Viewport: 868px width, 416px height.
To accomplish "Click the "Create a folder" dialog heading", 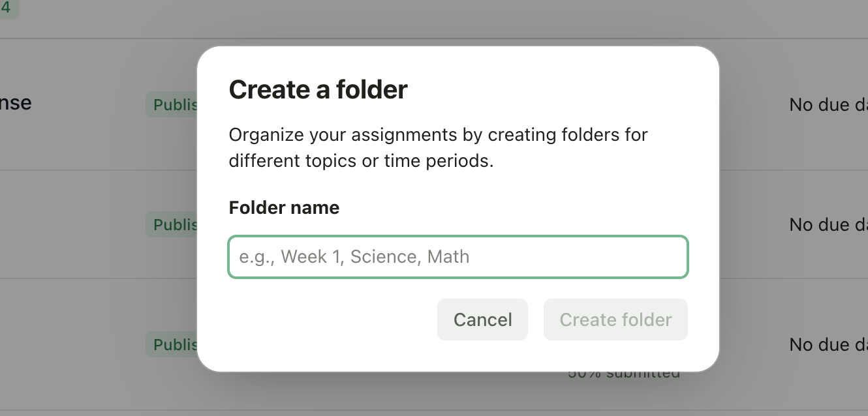I will [x=318, y=89].
